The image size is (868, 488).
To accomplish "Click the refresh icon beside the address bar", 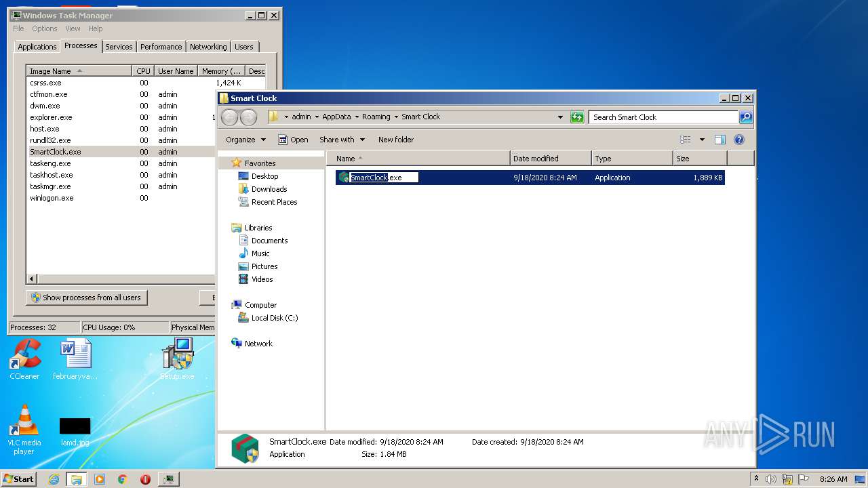I will [577, 117].
